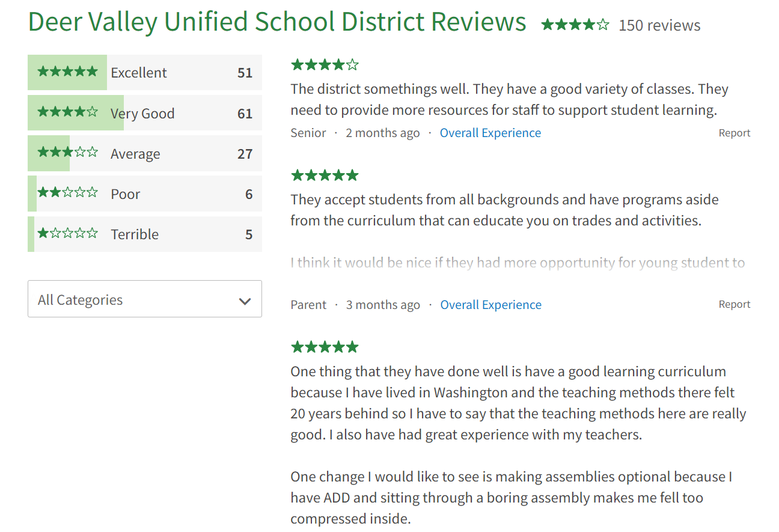The height and width of the screenshot is (532, 779).
Task: Click the Deer Valley Unified School District Reviews heading
Action: coord(276,22)
